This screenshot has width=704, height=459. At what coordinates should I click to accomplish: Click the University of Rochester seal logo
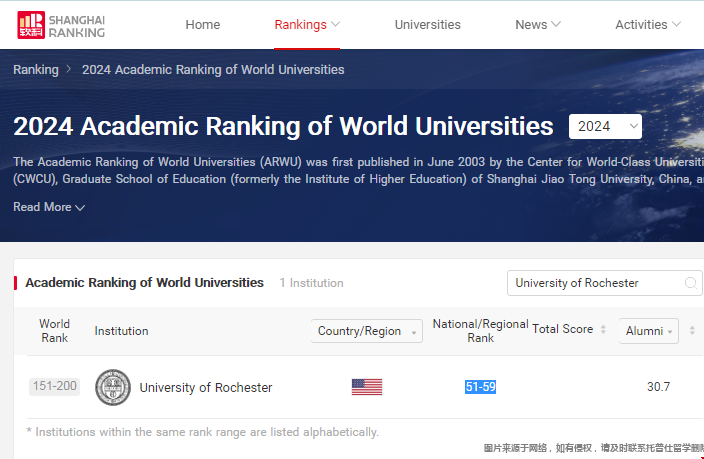(113, 387)
